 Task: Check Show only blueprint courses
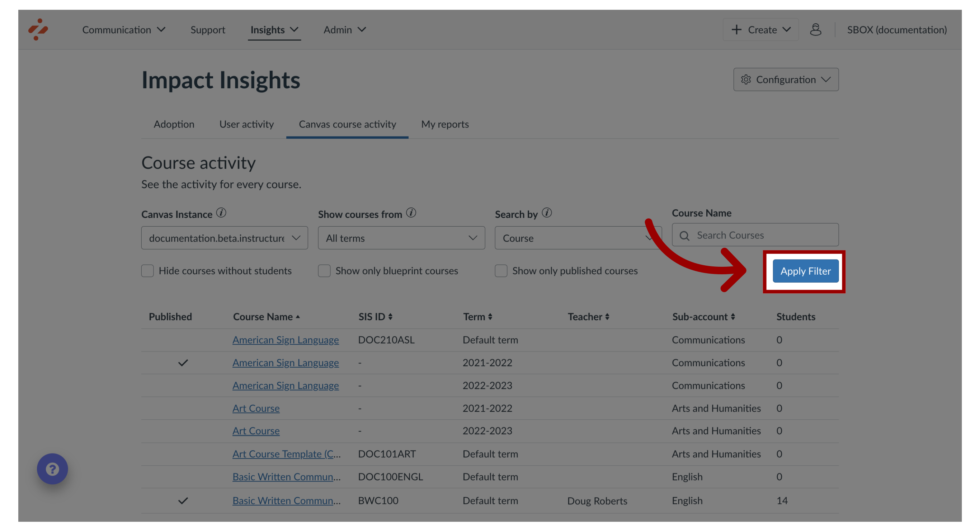click(x=324, y=271)
